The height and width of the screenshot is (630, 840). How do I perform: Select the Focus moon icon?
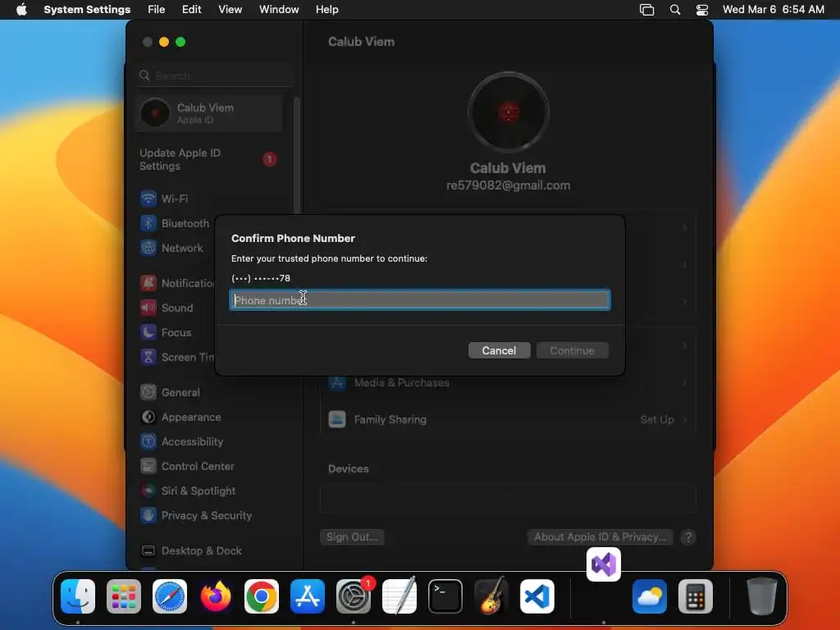148,332
